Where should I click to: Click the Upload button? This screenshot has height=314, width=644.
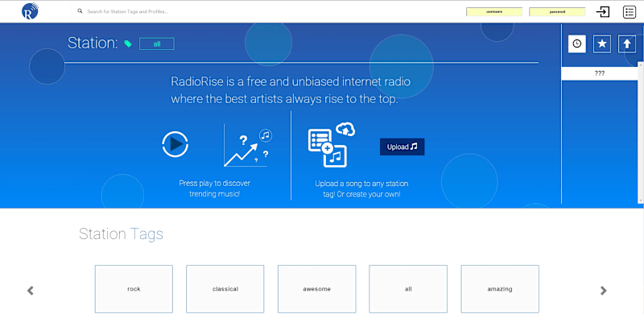[402, 147]
